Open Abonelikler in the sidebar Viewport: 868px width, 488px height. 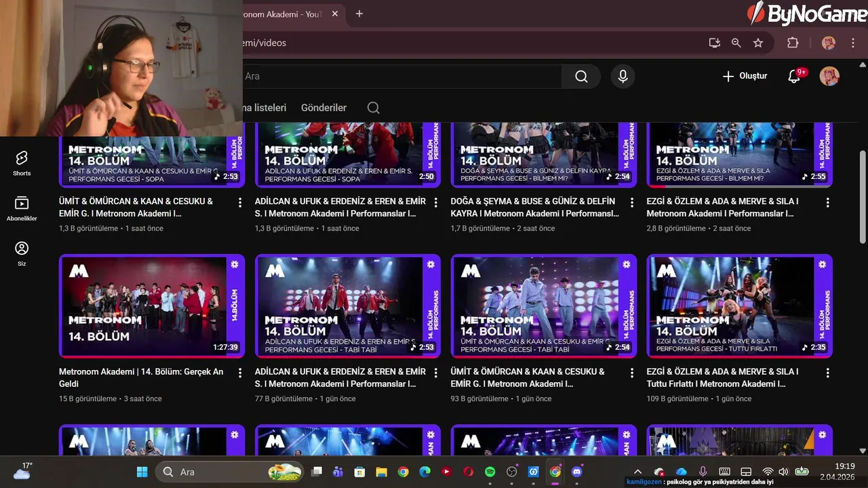pyautogui.click(x=22, y=208)
